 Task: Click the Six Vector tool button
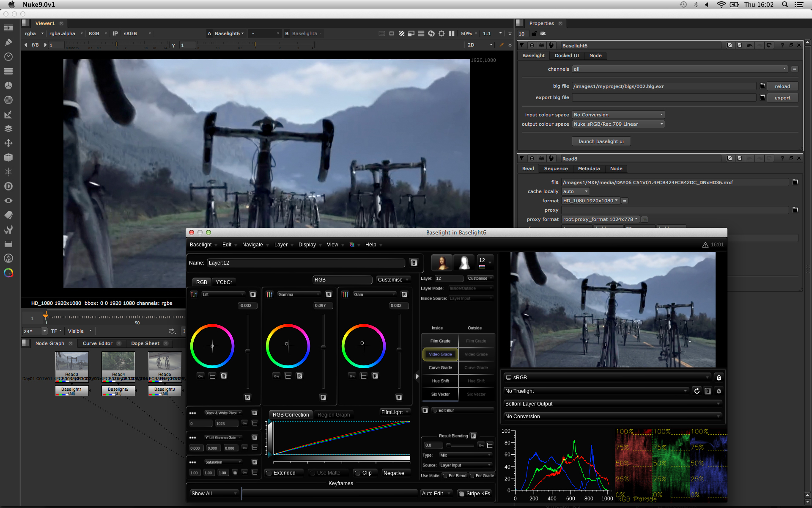[439, 394]
